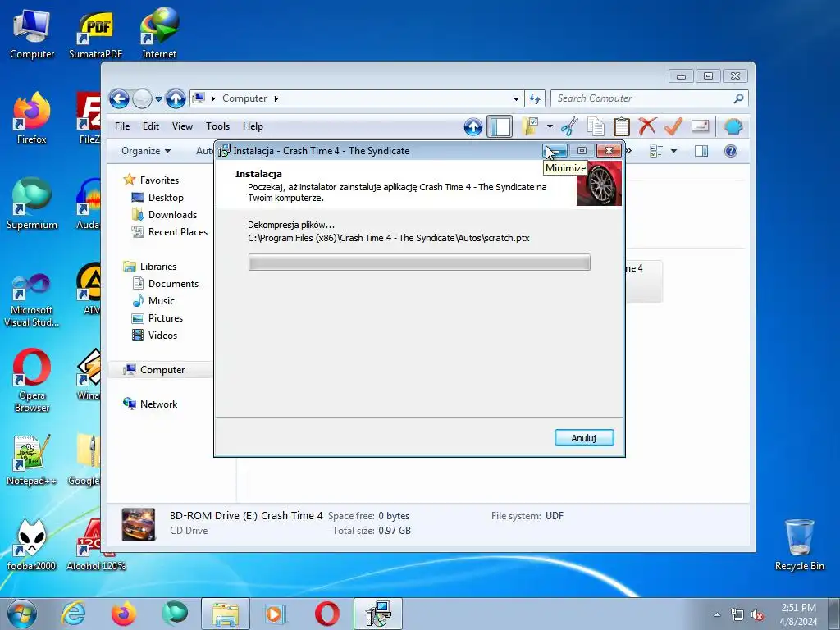Expand the view options dropdown arrow

[x=674, y=151]
